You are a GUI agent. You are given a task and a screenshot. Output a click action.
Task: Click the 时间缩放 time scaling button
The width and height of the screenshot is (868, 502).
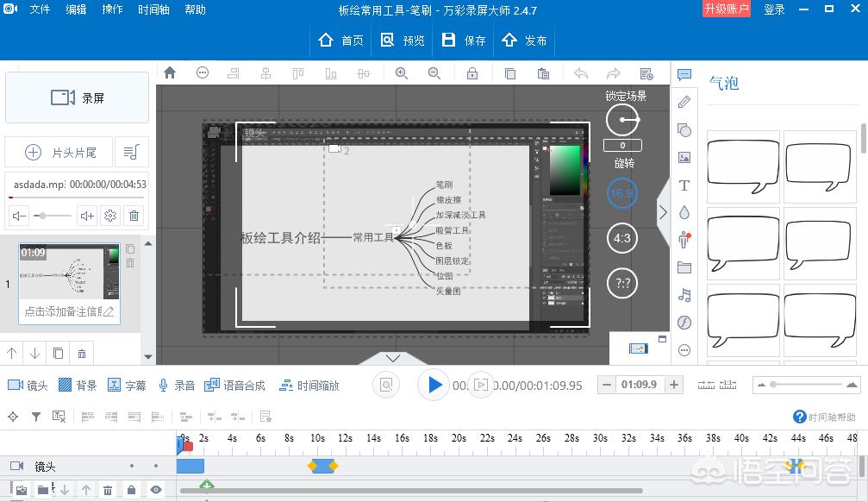309,385
